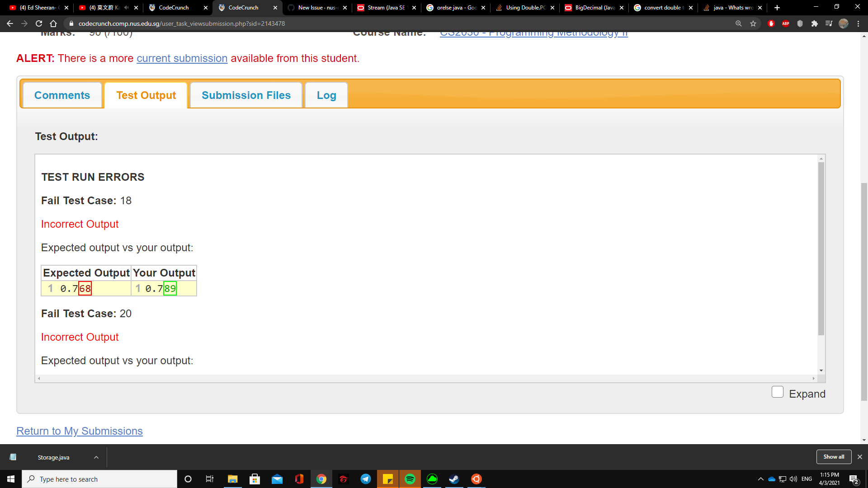This screenshot has height=488, width=868.
Task: Follow the current submission link
Action: 182,58
